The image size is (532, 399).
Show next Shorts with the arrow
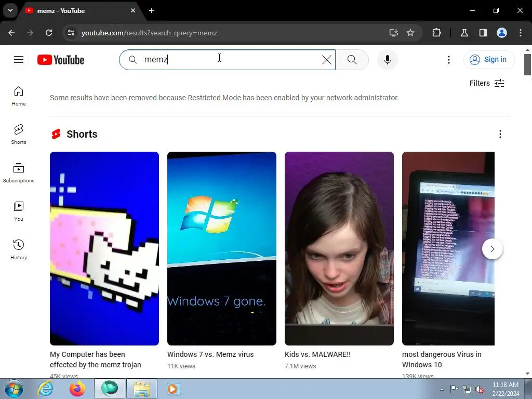click(493, 249)
